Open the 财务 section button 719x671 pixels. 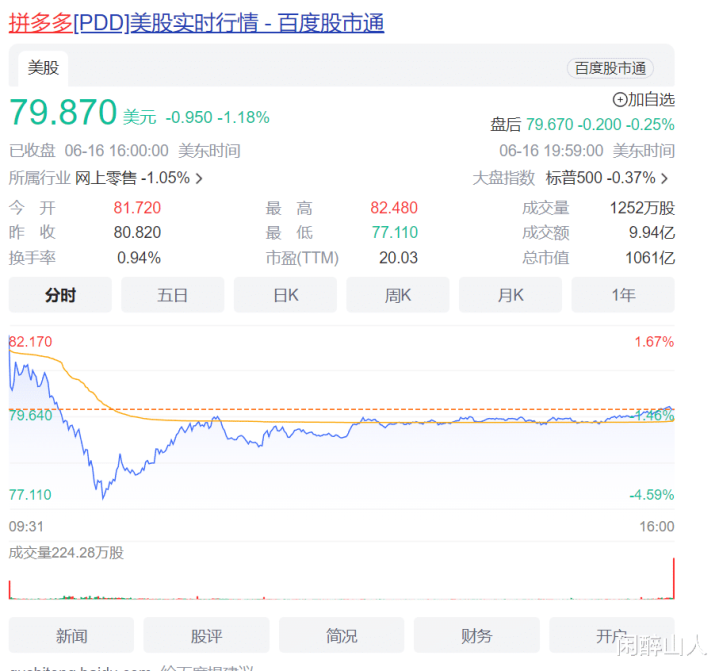[476, 635]
